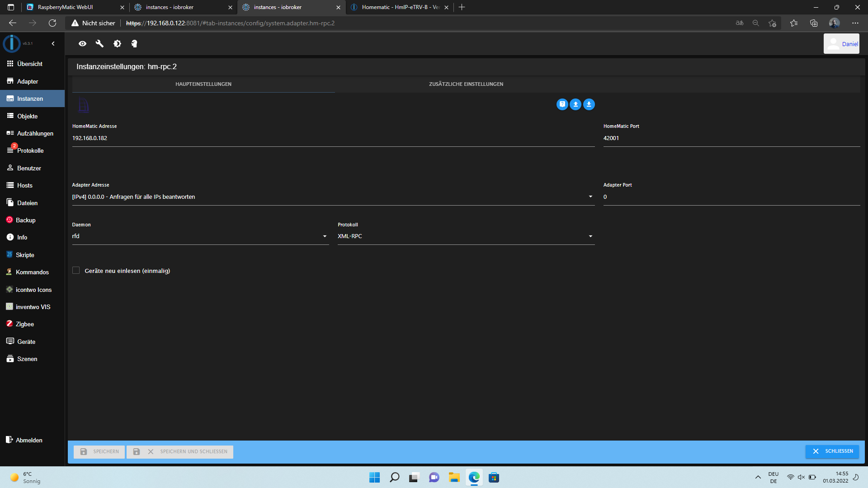Click the Speichern button
The width and height of the screenshot is (868, 488).
coord(99,452)
